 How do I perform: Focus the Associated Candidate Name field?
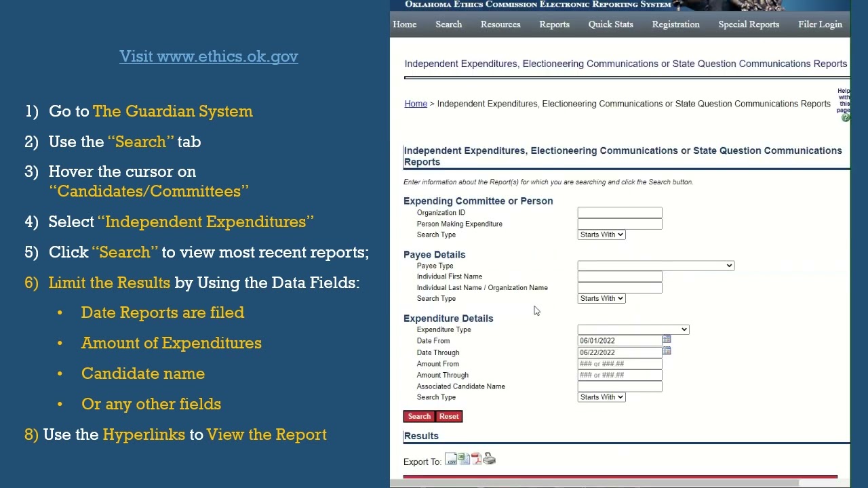[620, 386]
